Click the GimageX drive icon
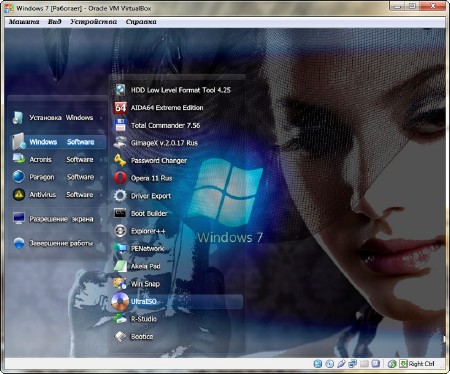 120,143
